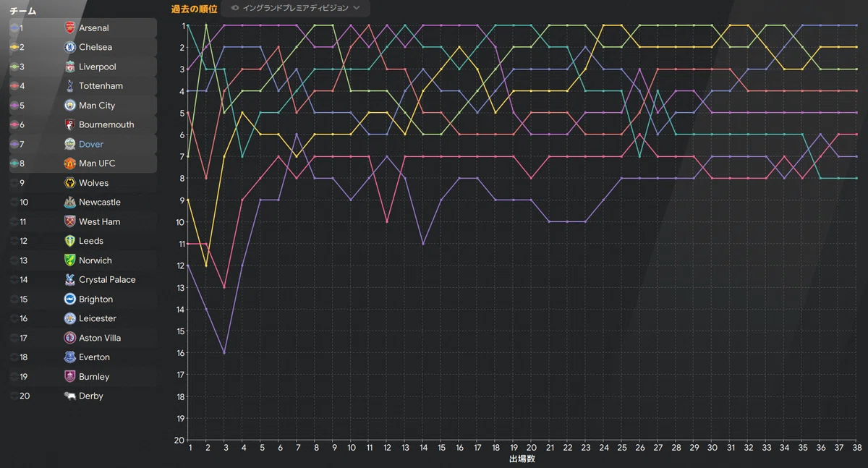Click the Leicester team name
Screen dimensions: 868x468
pyautogui.click(x=98, y=318)
